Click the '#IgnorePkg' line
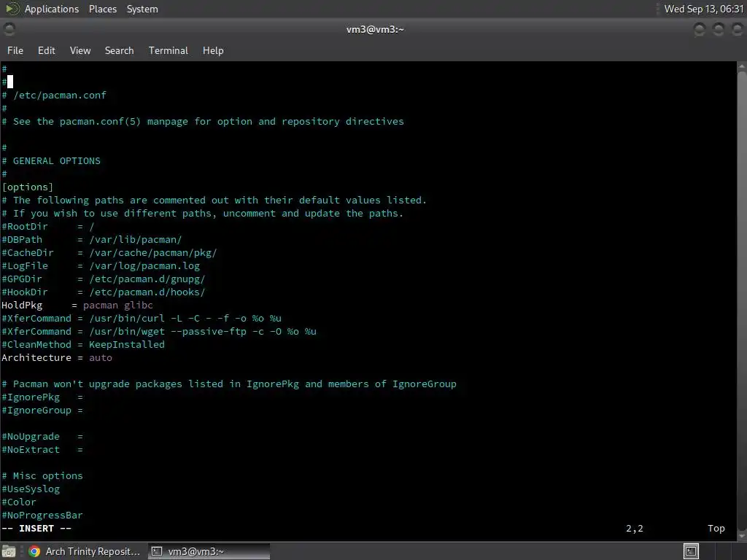This screenshot has width=747, height=560. pos(42,397)
